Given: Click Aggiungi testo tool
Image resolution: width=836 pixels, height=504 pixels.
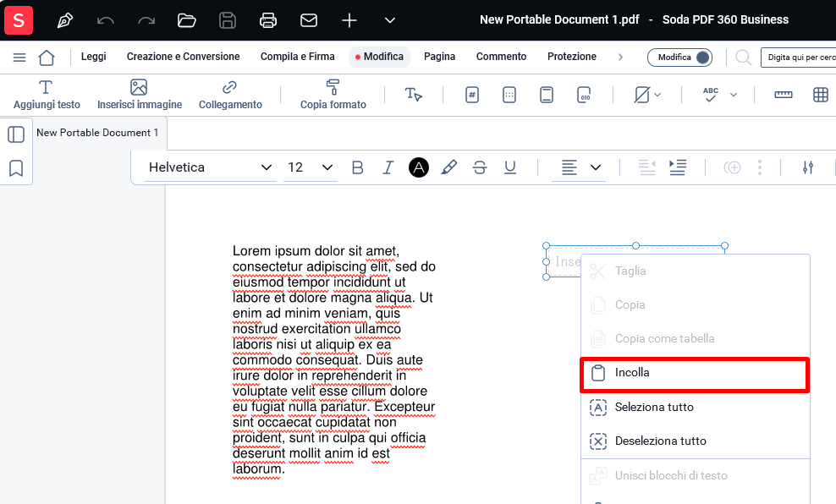Looking at the screenshot, I should [x=47, y=95].
